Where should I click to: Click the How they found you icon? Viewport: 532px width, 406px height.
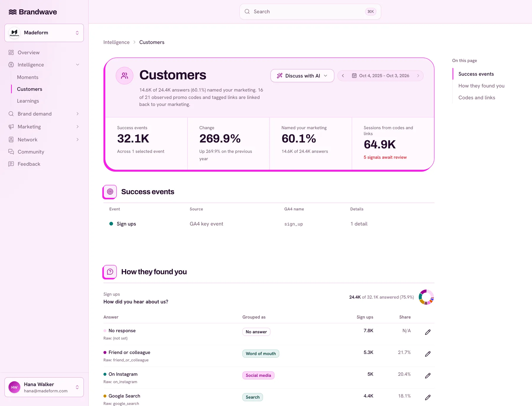pos(110,272)
